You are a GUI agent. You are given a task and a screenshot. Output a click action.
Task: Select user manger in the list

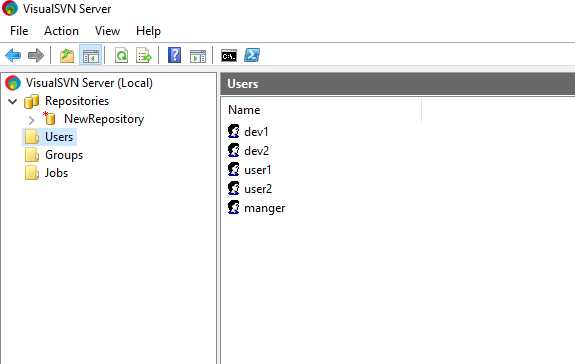point(264,208)
